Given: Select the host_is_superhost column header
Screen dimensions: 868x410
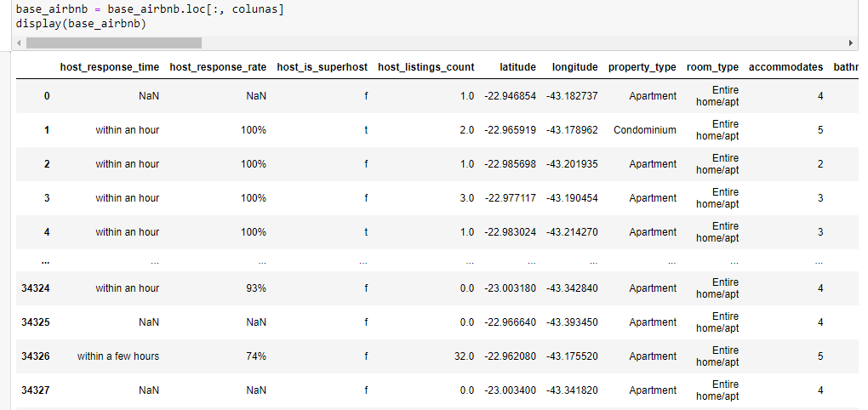Looking at the screenshot, I should pyautogui.click(x=323, y=67).
